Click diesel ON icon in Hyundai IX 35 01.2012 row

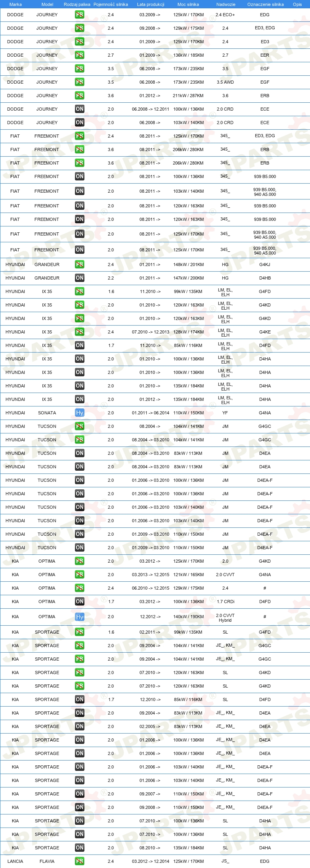pos(80,399)
